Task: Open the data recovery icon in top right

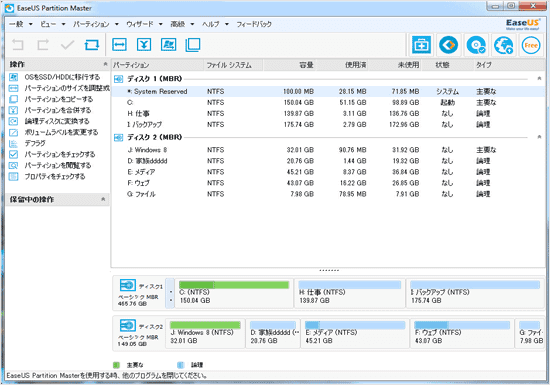Action: [449, 45]
